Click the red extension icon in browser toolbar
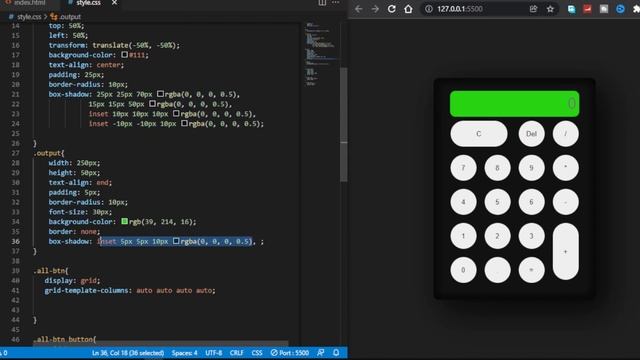The width and height of the screenshot is (640, 360). click(x=587, y=9)
